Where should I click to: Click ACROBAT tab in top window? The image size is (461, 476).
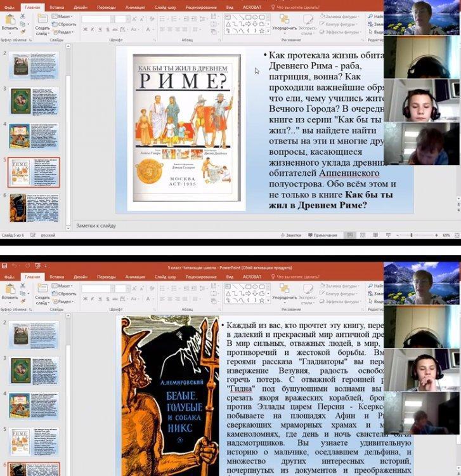point(252,7)
